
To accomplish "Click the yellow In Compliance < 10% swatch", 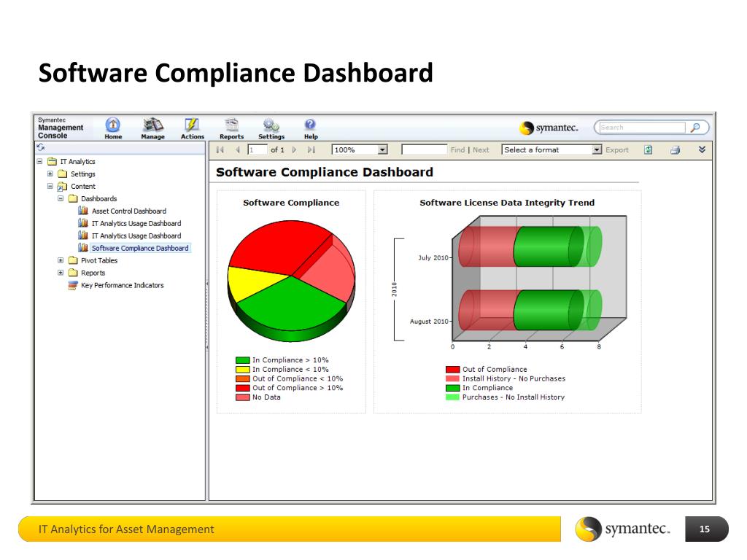I will (243, 370).
